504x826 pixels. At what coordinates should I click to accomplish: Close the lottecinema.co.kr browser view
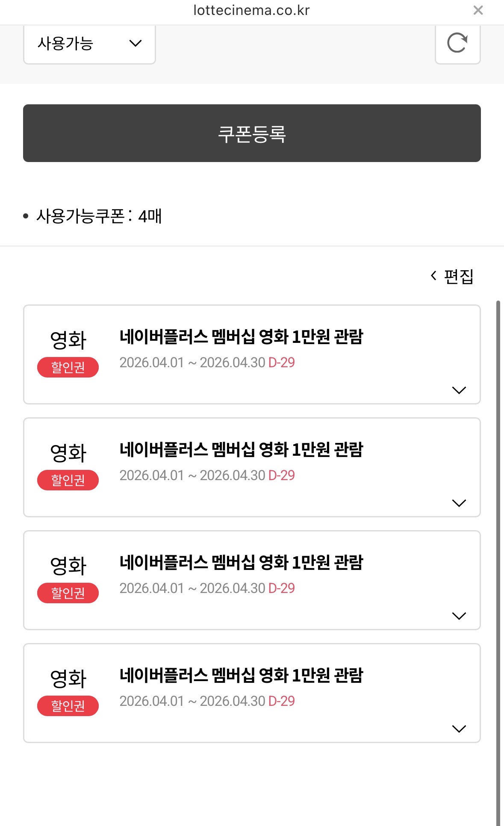[478, 10]
